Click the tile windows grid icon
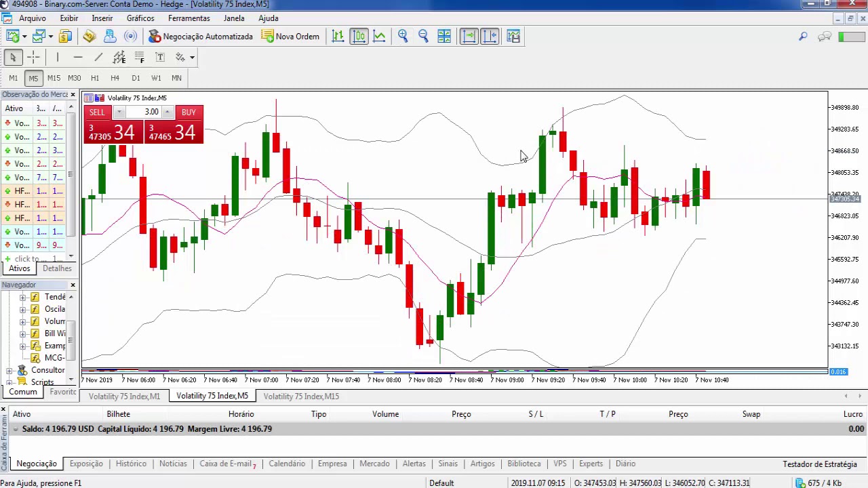Image resolution: width=868 pixels, height=488 pixels. (x=444, y=36)
